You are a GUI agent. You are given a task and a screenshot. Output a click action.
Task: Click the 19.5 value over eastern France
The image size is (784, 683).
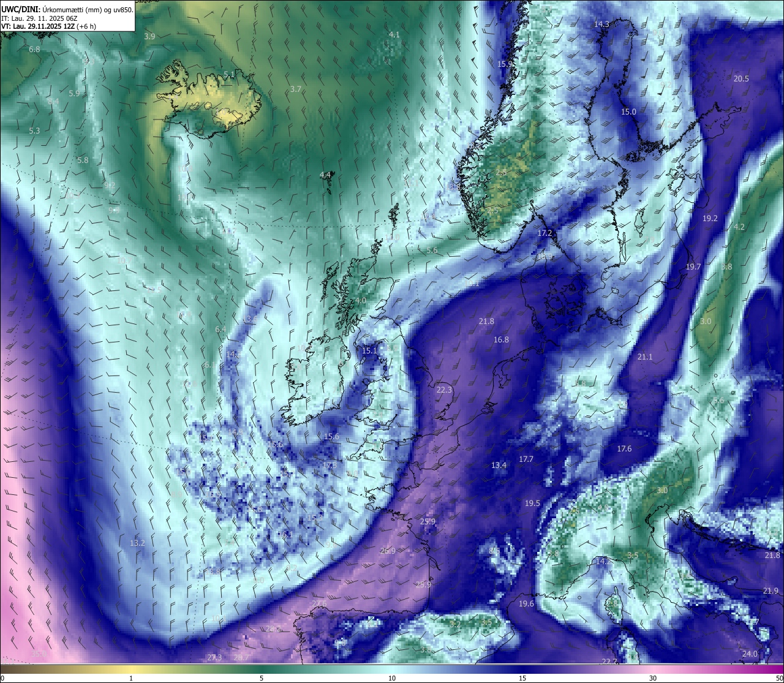(532, 503)
